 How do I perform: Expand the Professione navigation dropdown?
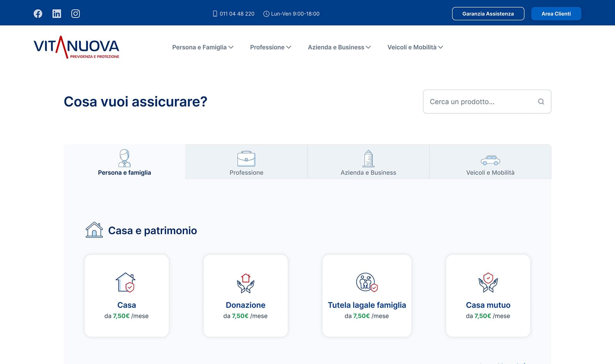pos(270,47)
